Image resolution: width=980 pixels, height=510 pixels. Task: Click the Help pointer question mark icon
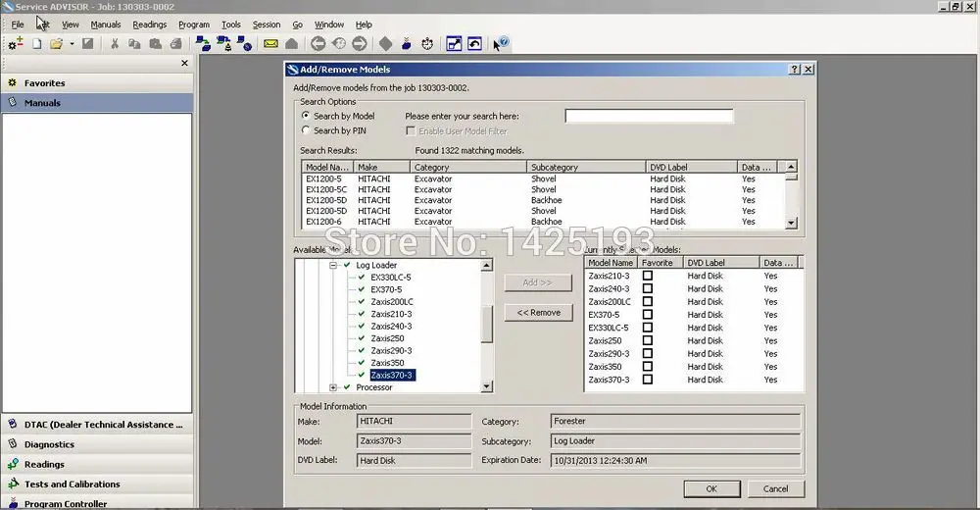501,43
